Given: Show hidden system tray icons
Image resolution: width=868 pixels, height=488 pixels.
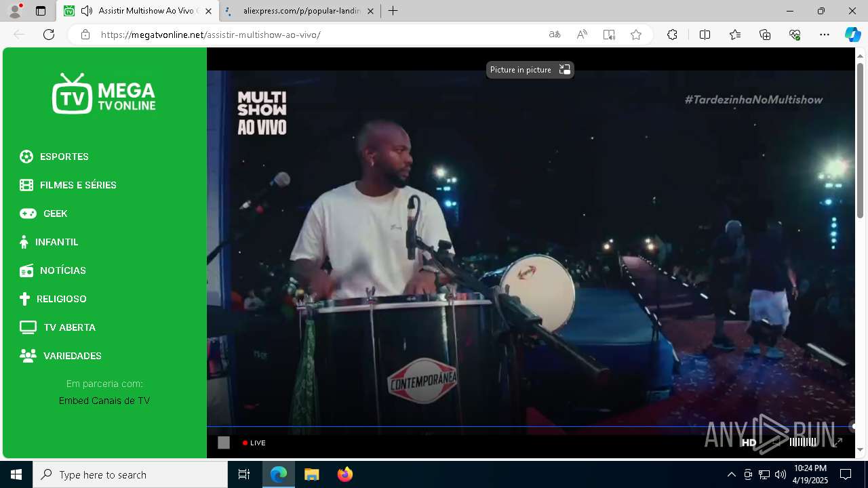Looking at the screenshot, I should pyautogui.click(x=731, y=474).
